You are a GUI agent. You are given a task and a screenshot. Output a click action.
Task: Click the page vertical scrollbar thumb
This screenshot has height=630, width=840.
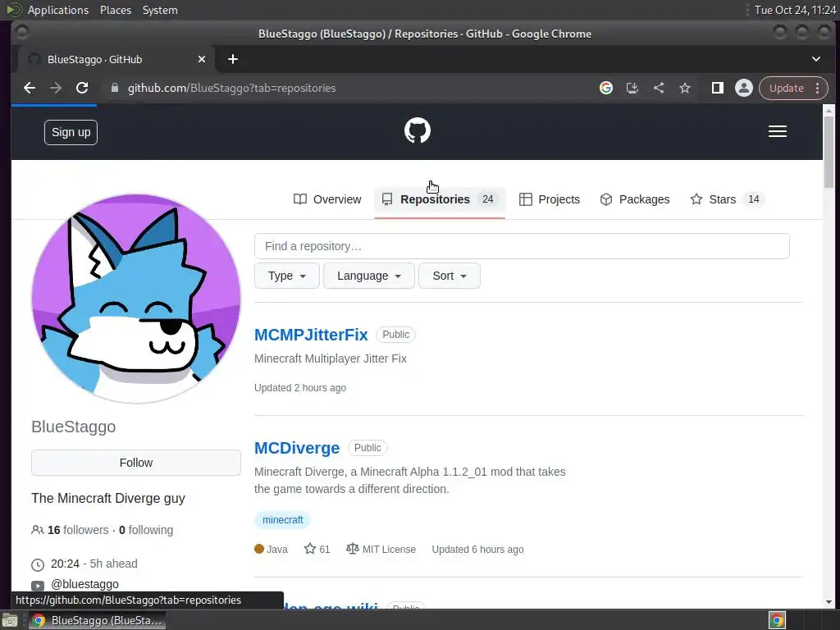829,152
